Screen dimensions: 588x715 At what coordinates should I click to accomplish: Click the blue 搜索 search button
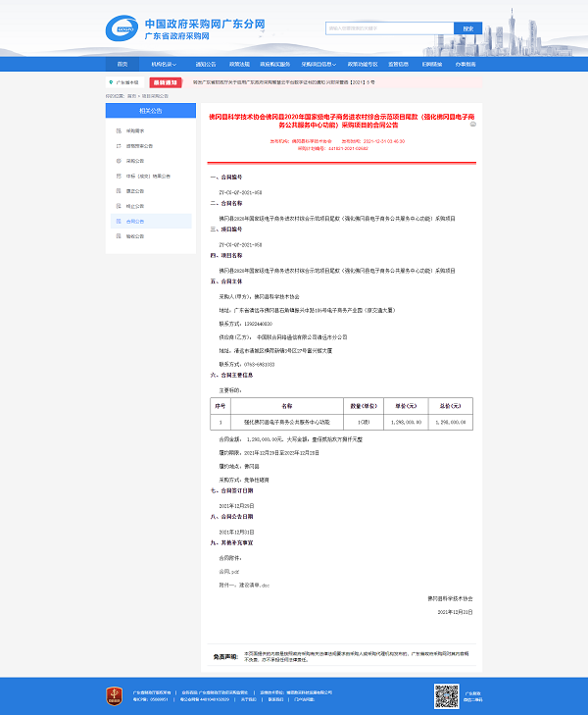pyautogui.click(x=467, y=28)
